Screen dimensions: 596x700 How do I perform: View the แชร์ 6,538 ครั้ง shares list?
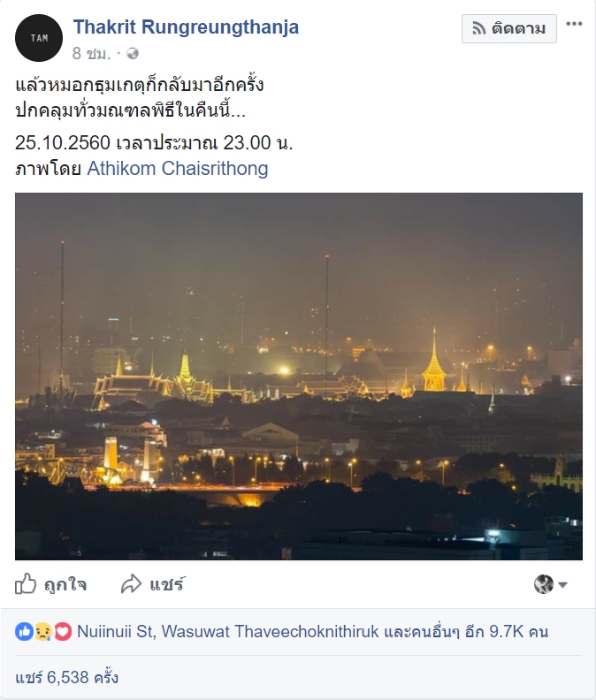[x=66, y=678]
